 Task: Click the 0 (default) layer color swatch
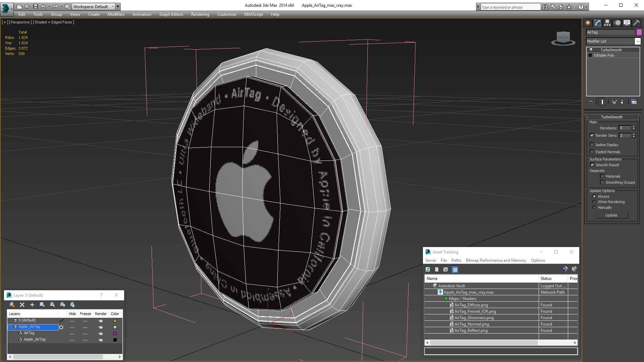[115, 321]
